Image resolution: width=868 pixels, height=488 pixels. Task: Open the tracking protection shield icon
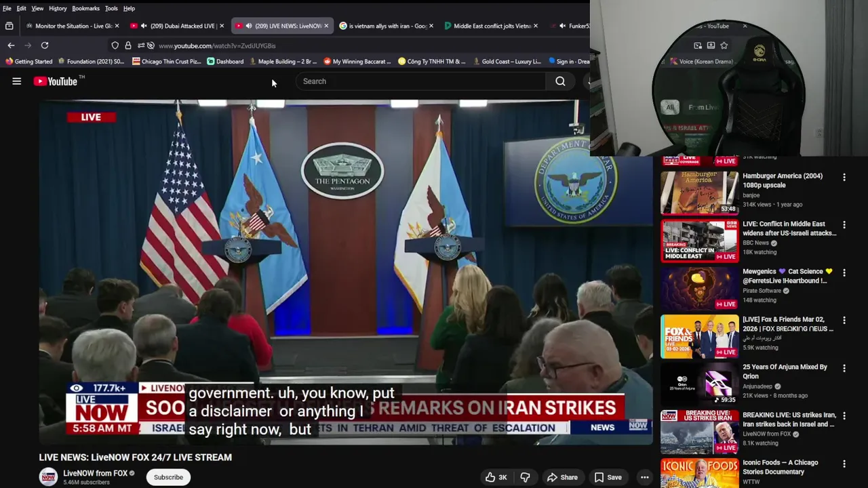click(115, 45)
